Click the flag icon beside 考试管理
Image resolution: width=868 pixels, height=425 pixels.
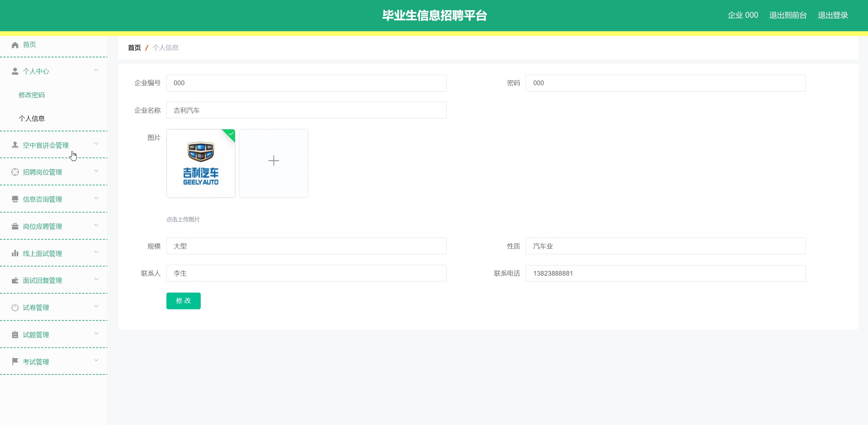[15, 362]
